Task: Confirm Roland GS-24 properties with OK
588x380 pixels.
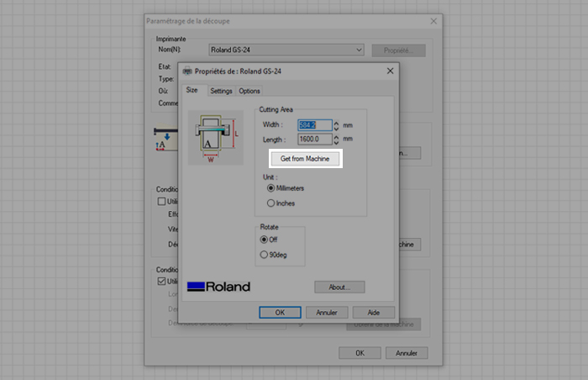Action: [x=280, y=313]
